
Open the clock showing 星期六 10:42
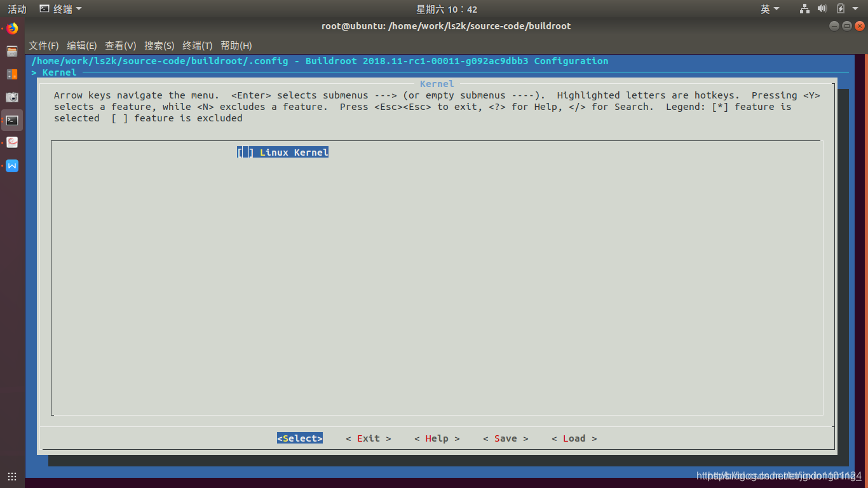click(x=447, y=9)
